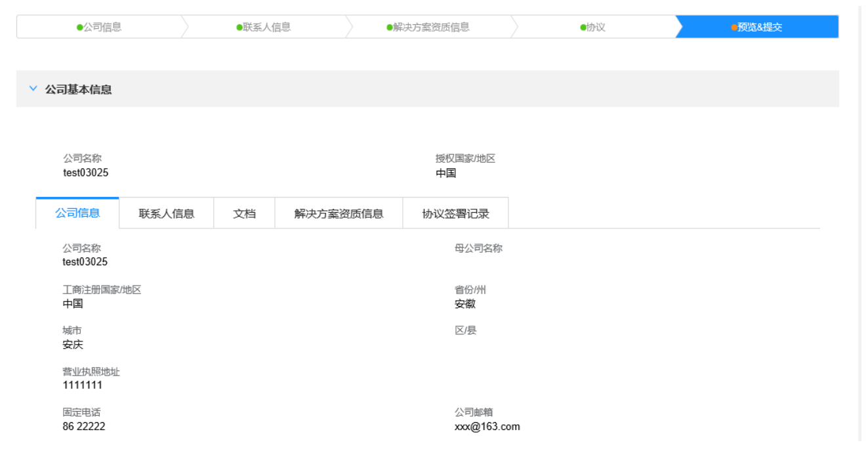
Task: Select the 预览&提交 wizard step
Action: (756, 27)
